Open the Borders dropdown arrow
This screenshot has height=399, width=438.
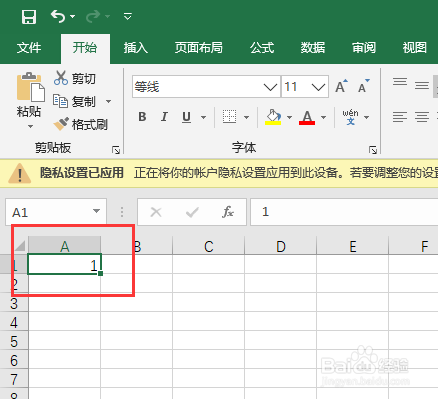(x=246, y=117)
